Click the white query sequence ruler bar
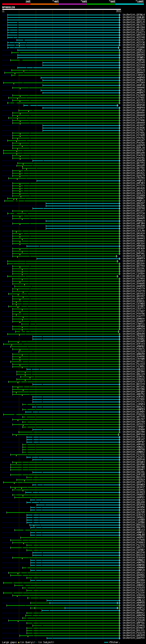Screen dimensions: 146x644 pos(61,10)
